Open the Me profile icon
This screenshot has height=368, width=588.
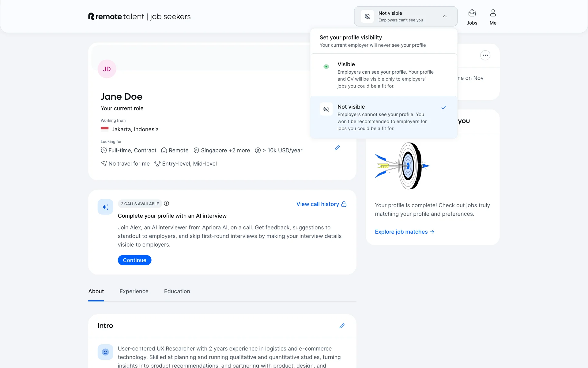tap(493, 13)
